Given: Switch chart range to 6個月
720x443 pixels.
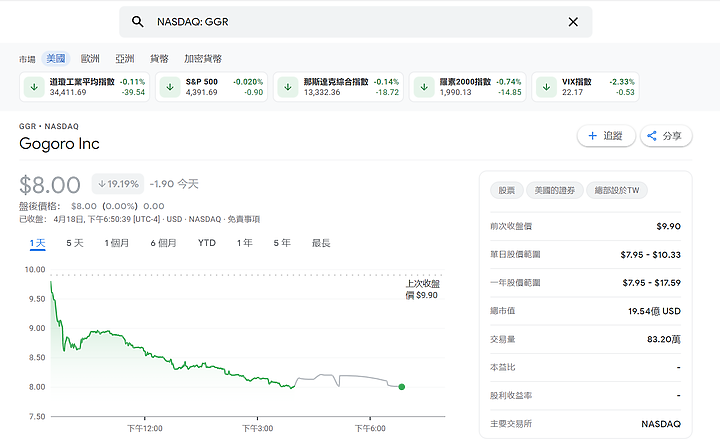Looking at the screenshot, I should coord(163,243).
